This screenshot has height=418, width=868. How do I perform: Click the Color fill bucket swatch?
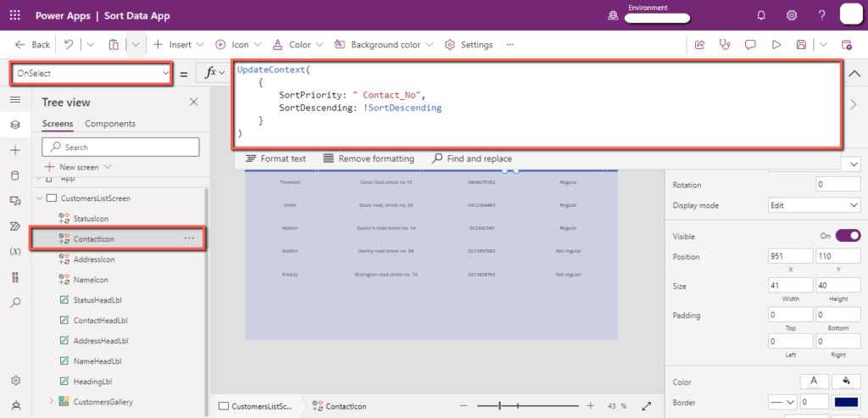[847, 381]
